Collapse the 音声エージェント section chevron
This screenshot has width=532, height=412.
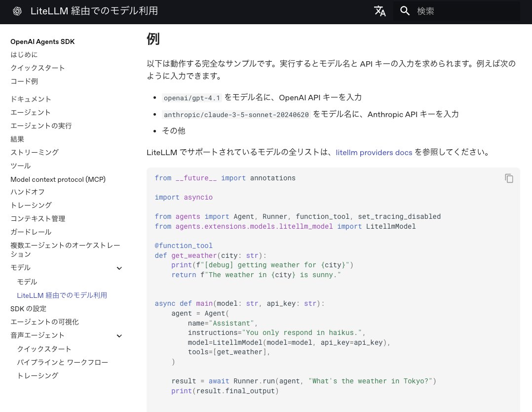pos(119,336)
